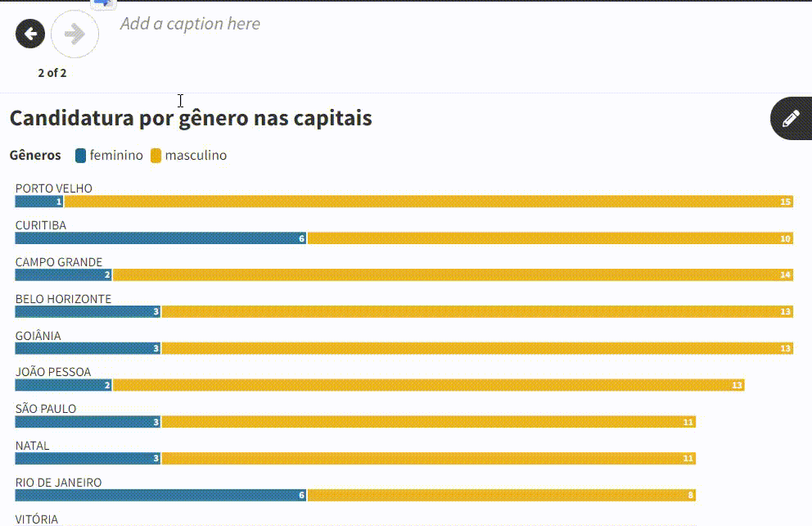Click the Belo Horizonte feminino bar
812x526 pixels.
pos(88,311)
